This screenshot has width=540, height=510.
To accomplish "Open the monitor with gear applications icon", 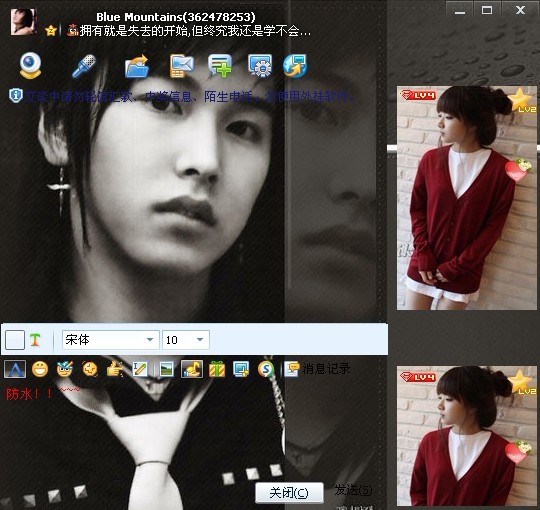I will coord(260,65).
